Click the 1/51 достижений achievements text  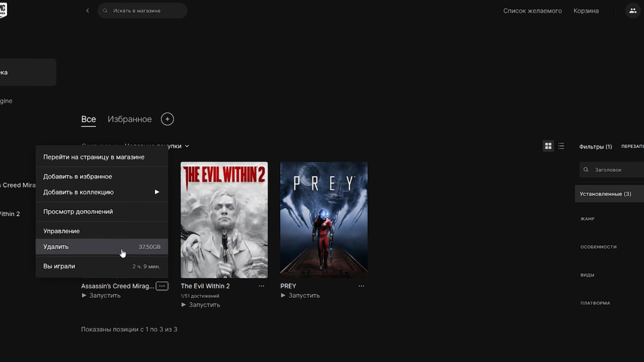tap(200, 296)
